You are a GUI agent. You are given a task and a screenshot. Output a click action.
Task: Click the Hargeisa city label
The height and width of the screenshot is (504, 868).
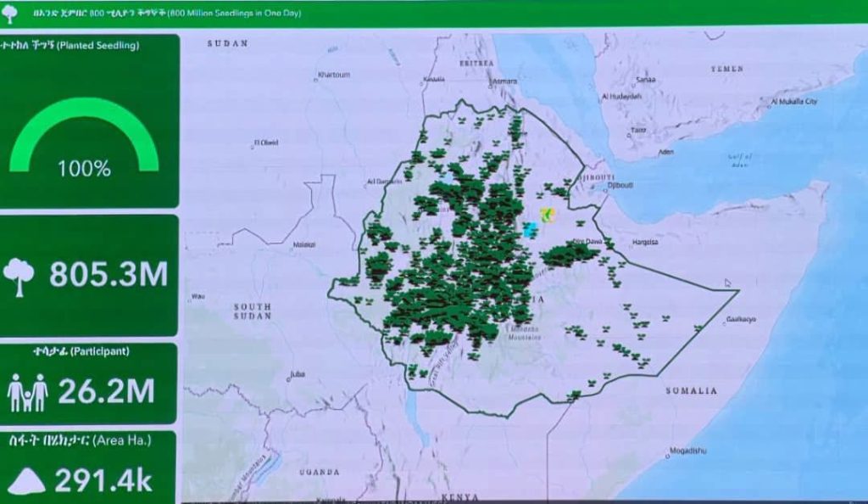tap(645, 242)
